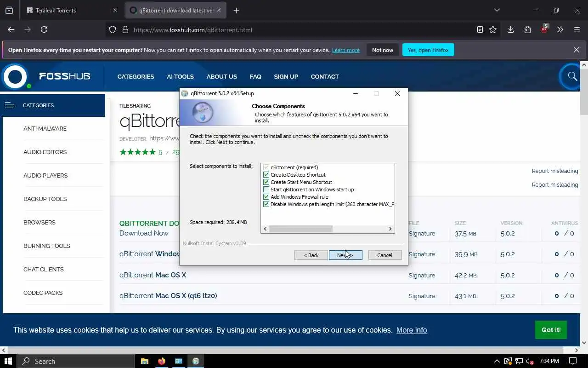The image size is (588, 368).
Task: Open Windows Start menu
Action: 8,361
